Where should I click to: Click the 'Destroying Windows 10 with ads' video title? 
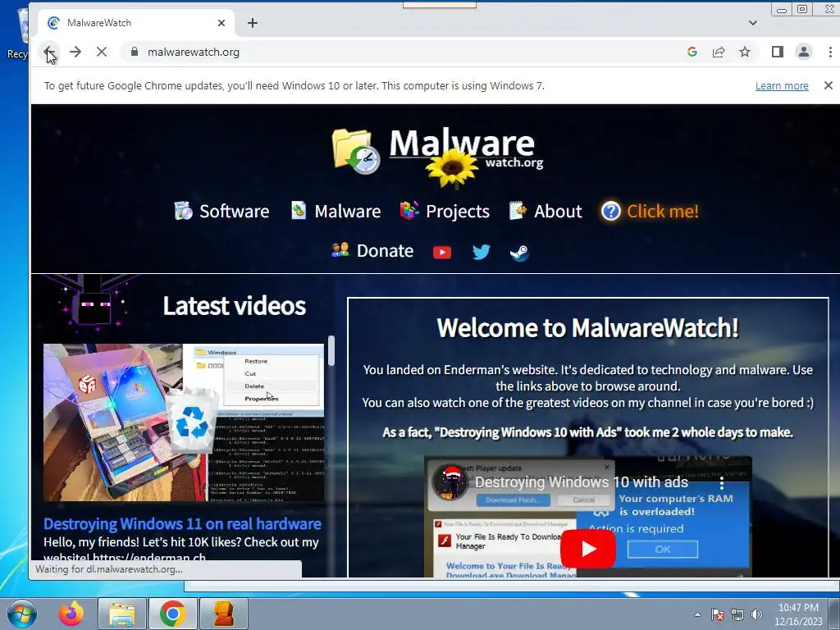point(582,482)
